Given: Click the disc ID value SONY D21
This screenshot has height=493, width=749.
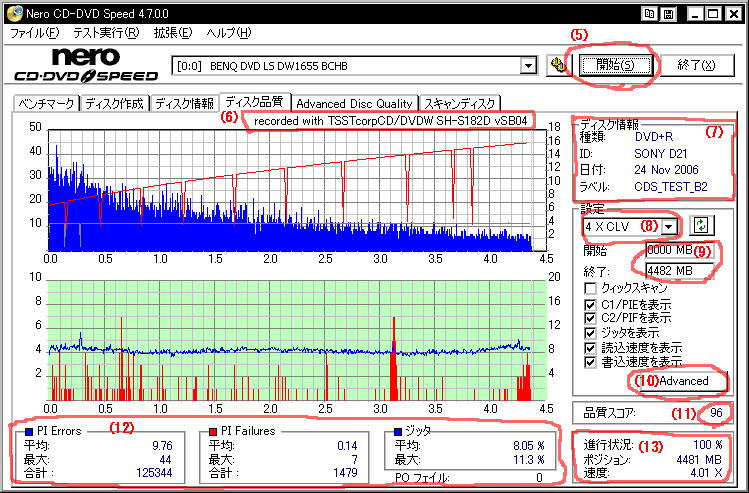Looking at the screenshot, I should pos(660,154).
